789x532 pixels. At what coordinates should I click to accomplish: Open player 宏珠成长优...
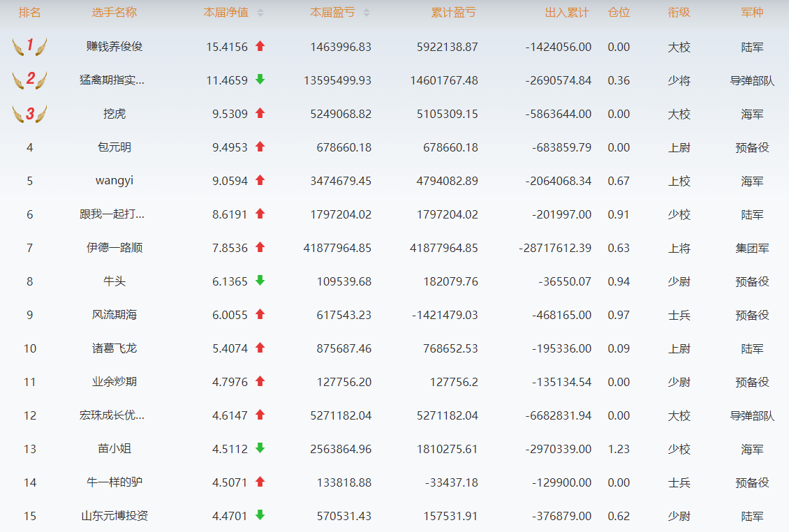(x=112, y=415)
